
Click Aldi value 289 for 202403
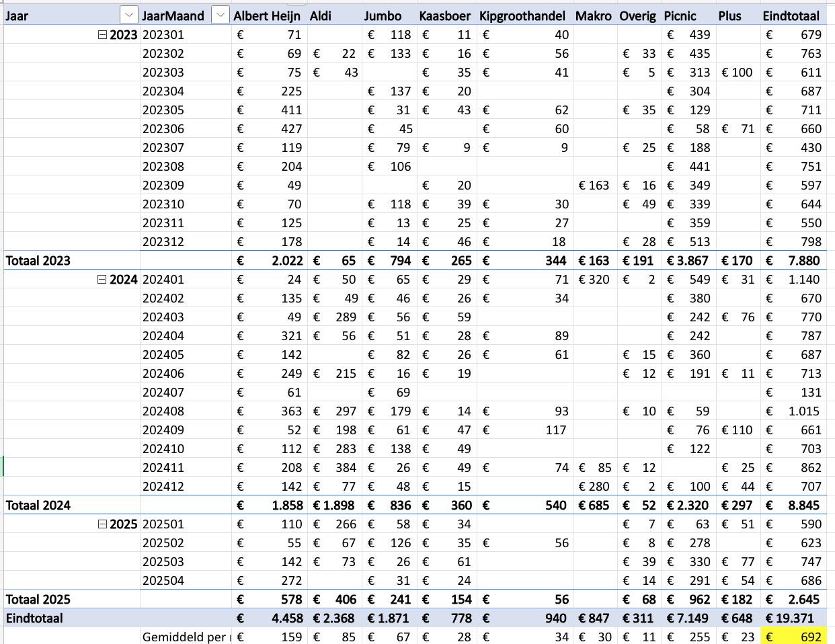coord(346,317)
